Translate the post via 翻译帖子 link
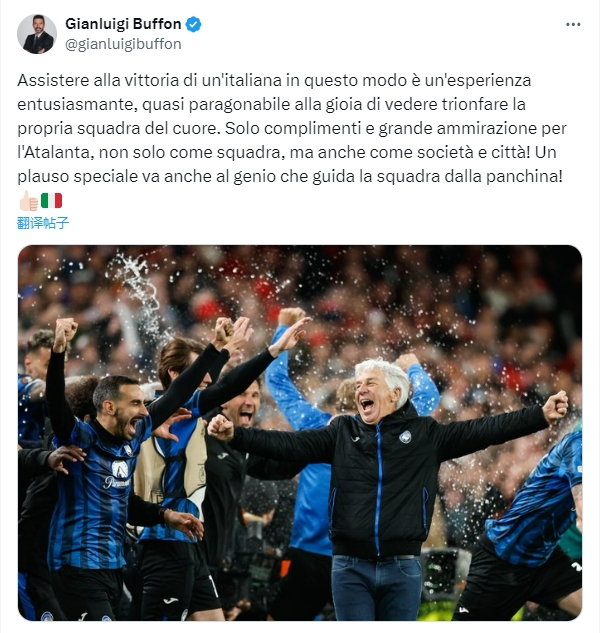Viewport: 600px width, 633px height. click(x=43, y=223)
